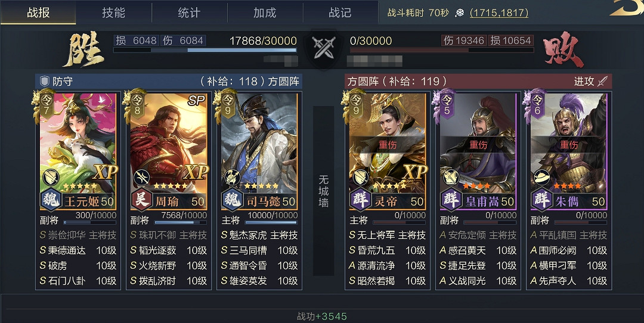The image size is (644, 323).
Task: Open the 战记 tab
Action: pyautogui.click(x=340, y=13)
